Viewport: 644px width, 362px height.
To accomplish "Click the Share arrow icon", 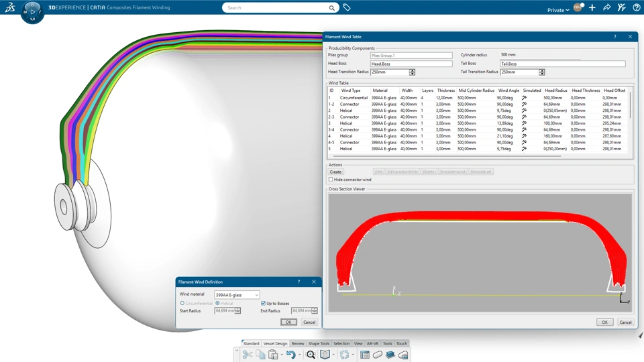I will tap(606, 7).
